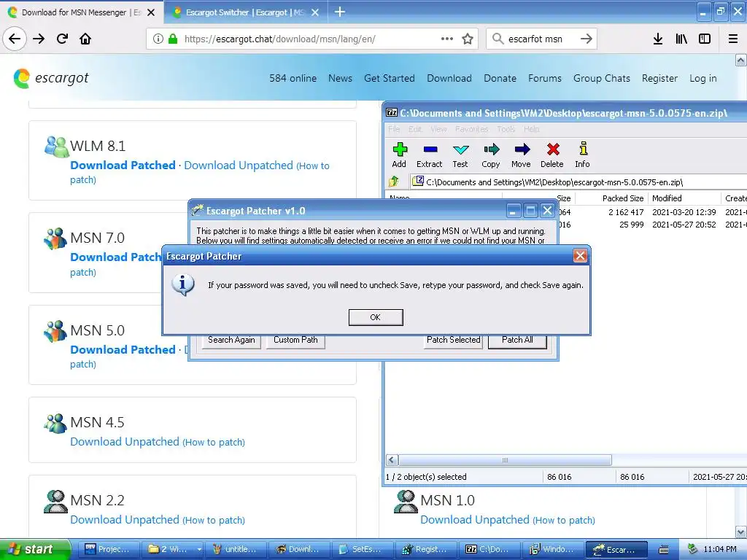Click the 7-Zip path address field
The height and width of the screenshot is (560, 747).
coord(579,182)
